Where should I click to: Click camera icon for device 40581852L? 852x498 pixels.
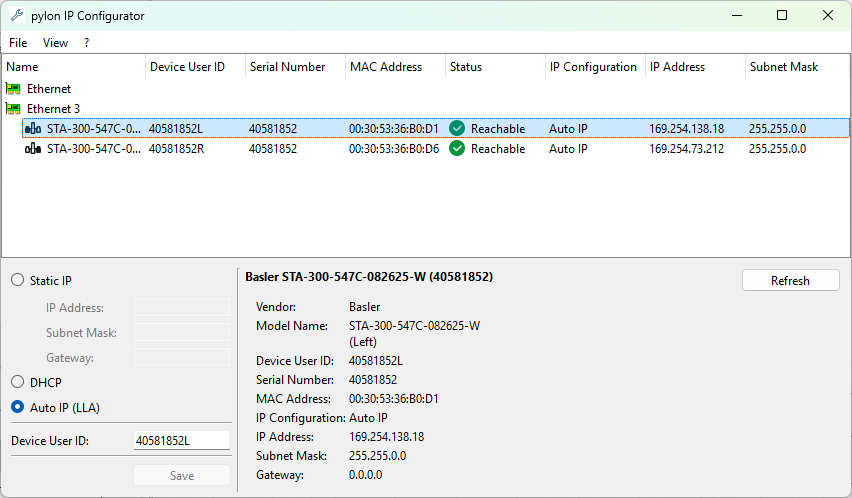click(33, 129)
